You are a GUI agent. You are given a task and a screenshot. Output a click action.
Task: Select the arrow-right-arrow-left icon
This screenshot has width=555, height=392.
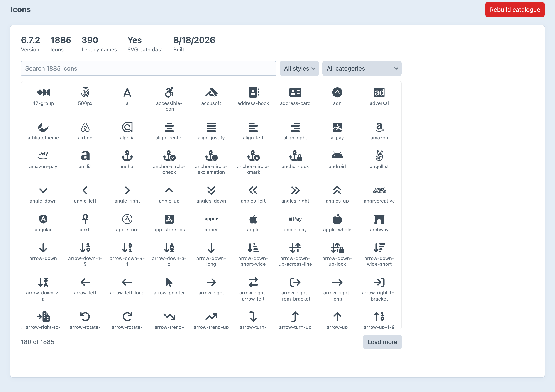tap(253, 282)
